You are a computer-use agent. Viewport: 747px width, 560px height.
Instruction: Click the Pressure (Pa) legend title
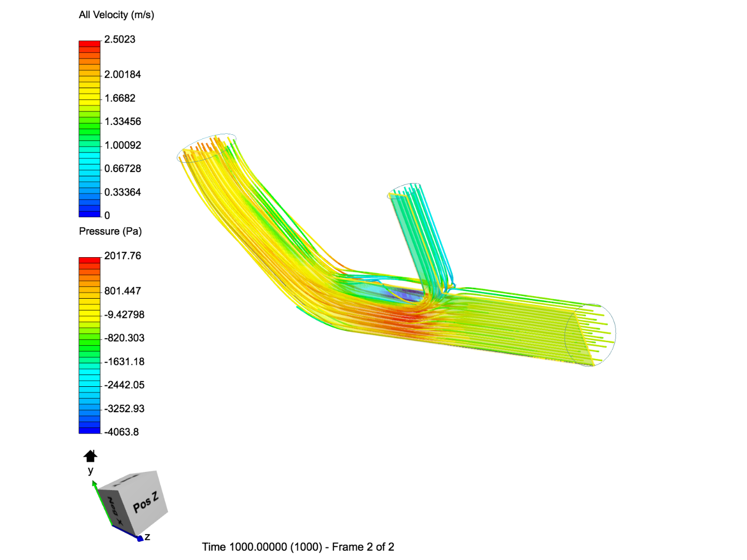(110, 231)
